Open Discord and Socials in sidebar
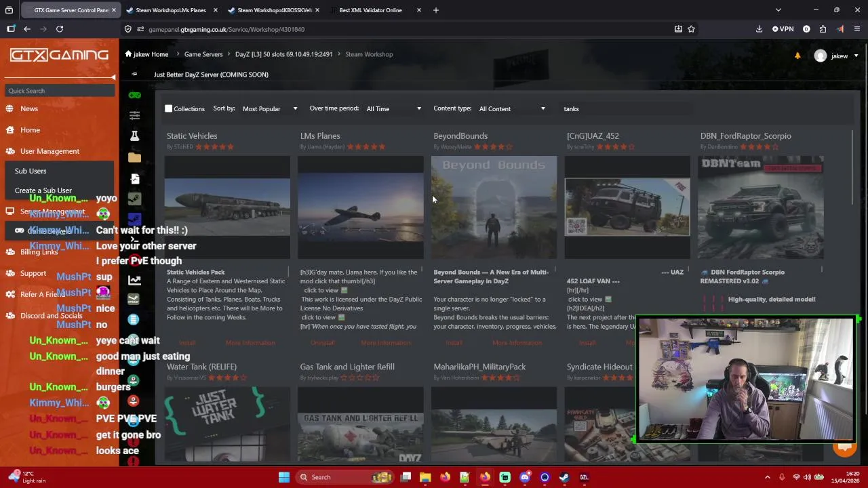Viewport: 868px width, 488px height. click(x=52, y=315)
